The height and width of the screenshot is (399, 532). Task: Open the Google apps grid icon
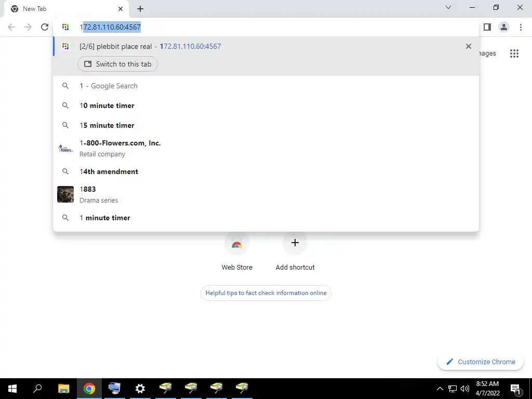[x=514, y=54]
